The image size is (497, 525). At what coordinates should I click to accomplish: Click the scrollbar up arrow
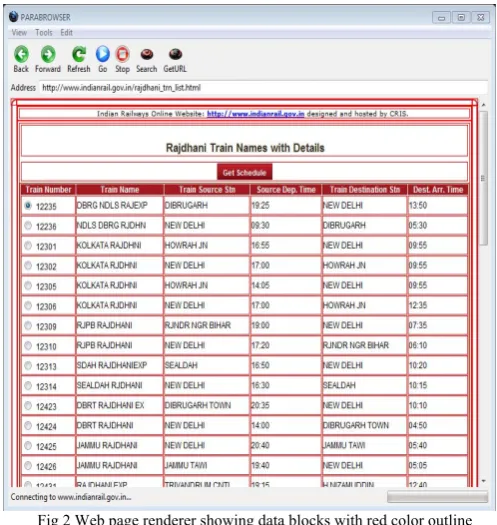[x=484, y=105]
